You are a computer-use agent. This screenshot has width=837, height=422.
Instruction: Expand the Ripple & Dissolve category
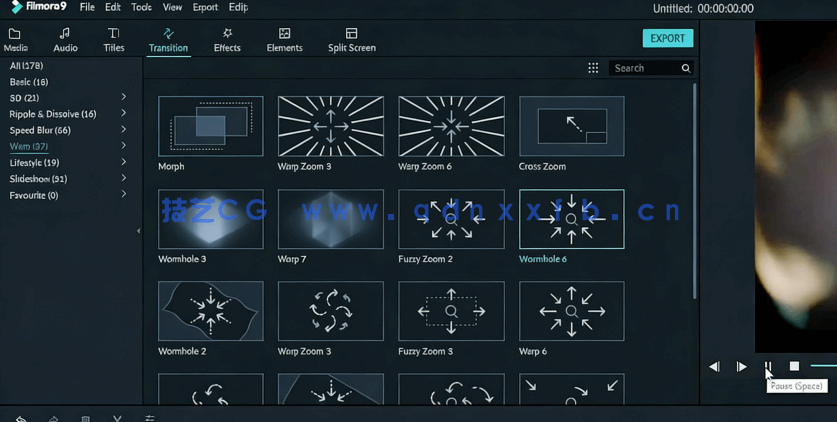124,114
